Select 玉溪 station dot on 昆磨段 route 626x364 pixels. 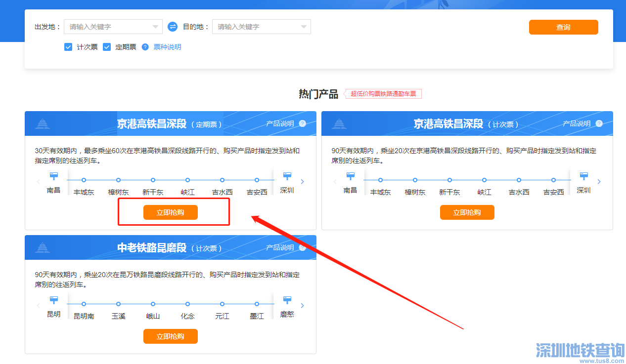coord(119,304)
